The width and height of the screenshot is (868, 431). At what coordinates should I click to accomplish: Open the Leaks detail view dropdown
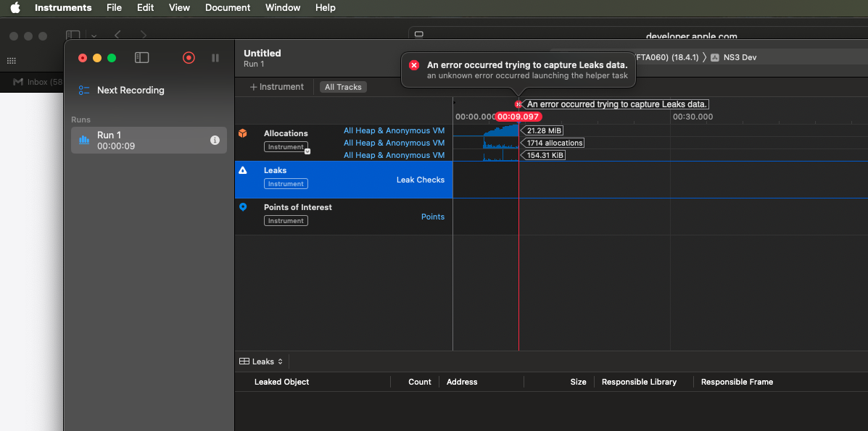pyautogui.click(x=261, y=361)
